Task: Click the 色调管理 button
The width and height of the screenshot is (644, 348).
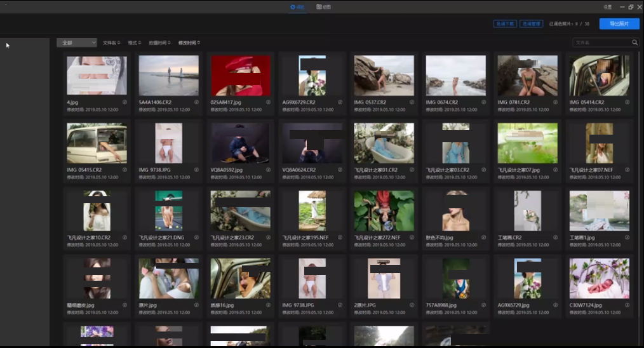Action: [x=531, y=24]
